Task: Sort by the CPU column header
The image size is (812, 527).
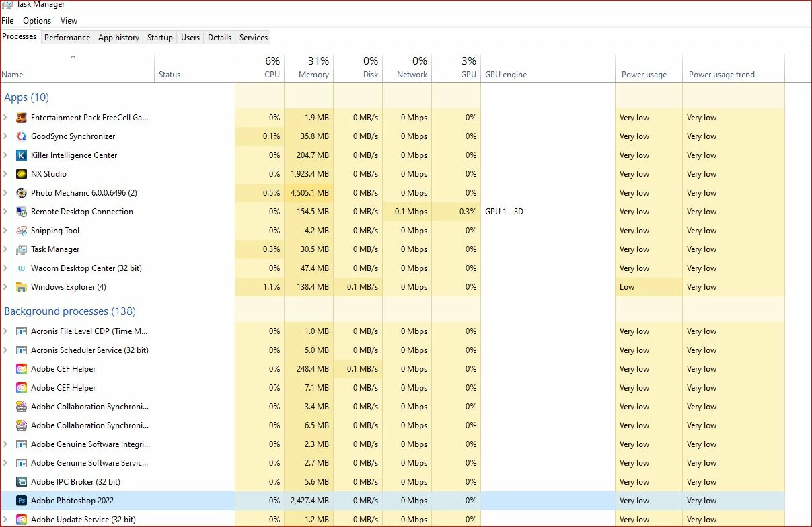Action: 260,68
